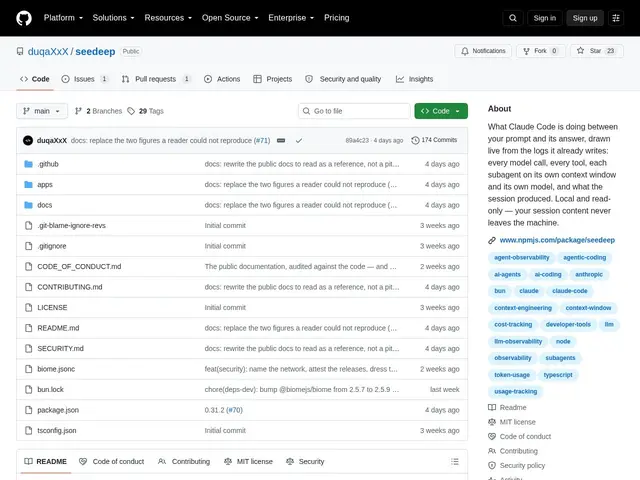Click the scale icon beside MIT license in About
Viewport: 640px width, 480px height.
(x=492, y=422)
